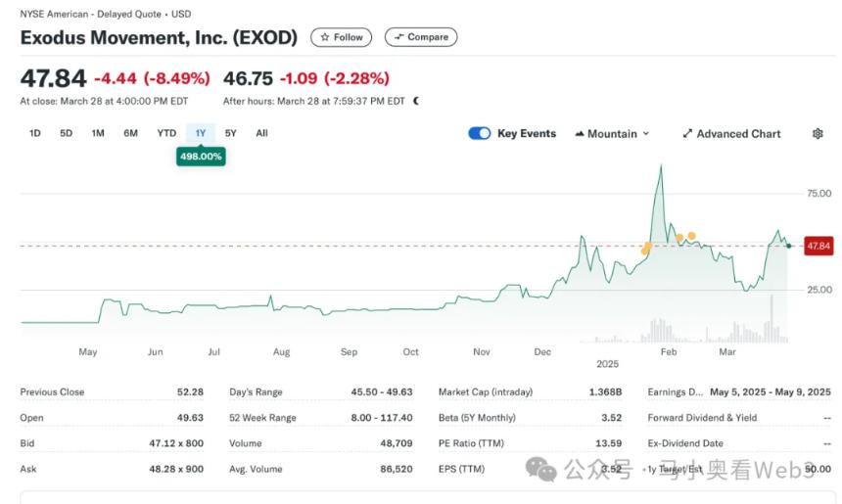Follow Exodus Movement stock
The height and width of the screenshot is (504, 842).
[341, 37]
